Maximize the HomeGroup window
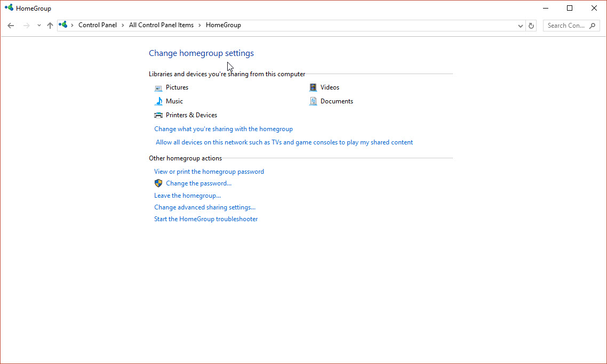 point(570,8)
